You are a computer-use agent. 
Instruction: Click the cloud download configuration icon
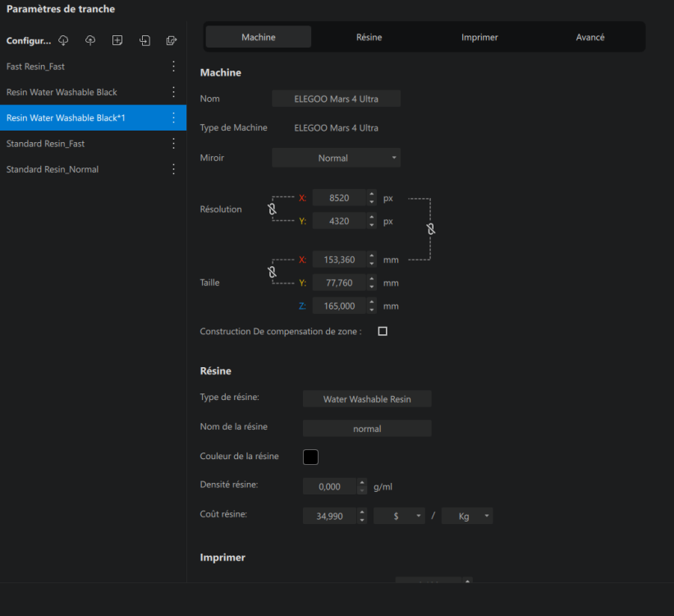63,40
